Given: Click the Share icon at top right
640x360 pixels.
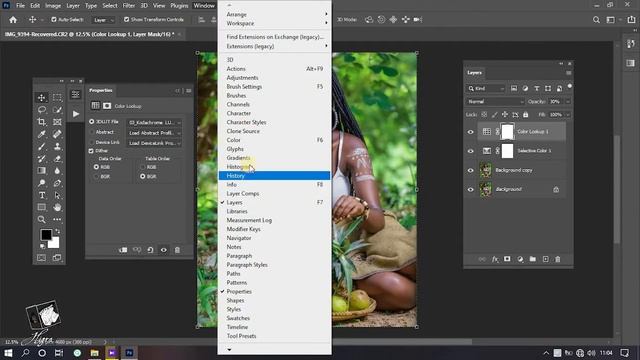Looking at the screenshot, I should point(631,20).
